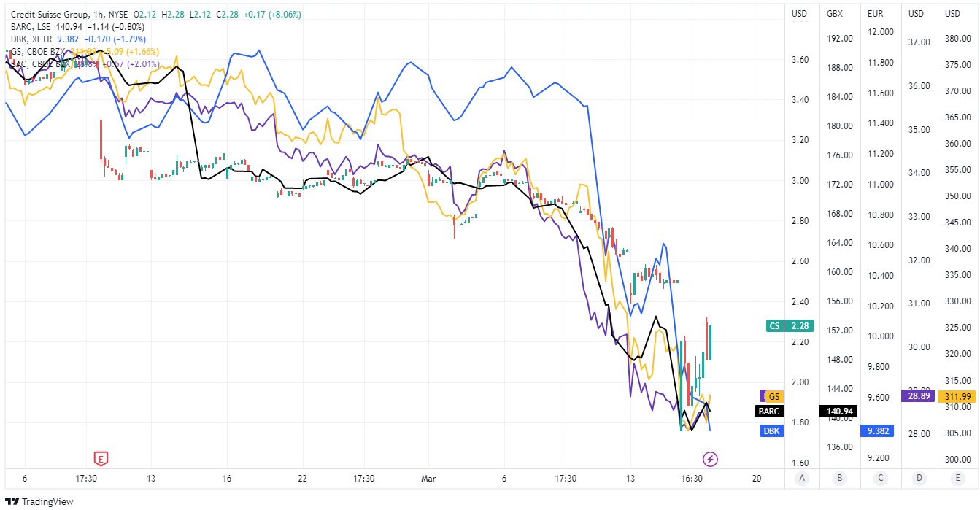
Task: Click the purple lightning bolt marker
Action: (710, 459)
